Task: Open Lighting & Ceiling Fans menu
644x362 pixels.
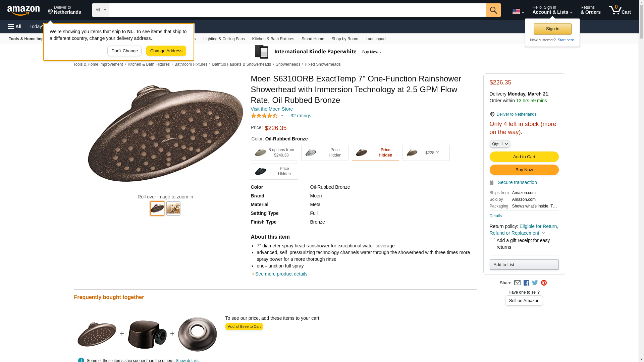Action: pos(224,39)
